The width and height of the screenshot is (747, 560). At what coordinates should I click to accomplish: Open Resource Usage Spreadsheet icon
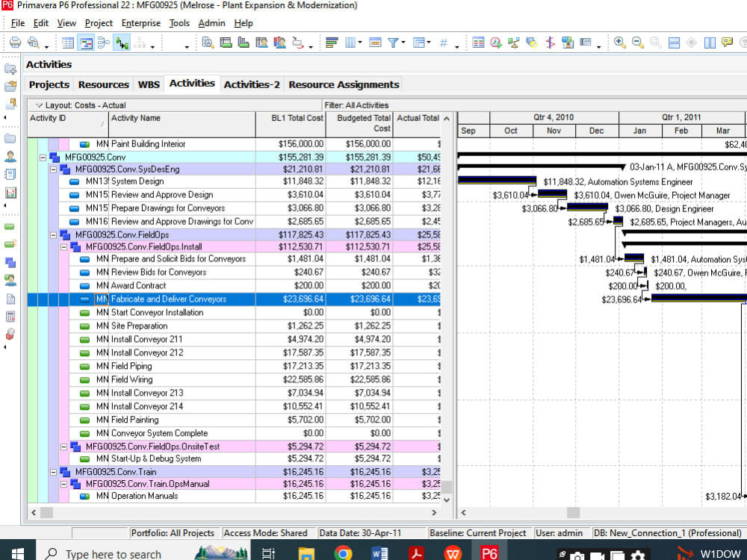pyautogui.click(x=261, y=43)
